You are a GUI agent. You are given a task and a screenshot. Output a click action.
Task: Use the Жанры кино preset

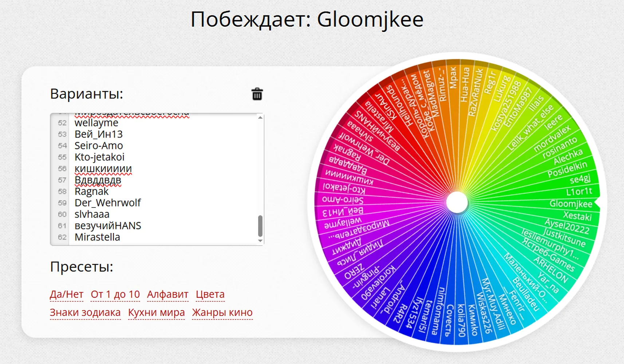pos(222,312)
